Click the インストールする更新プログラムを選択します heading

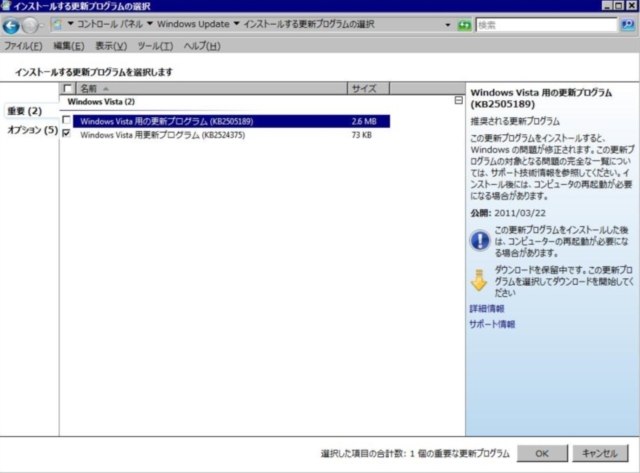(94, 72)
